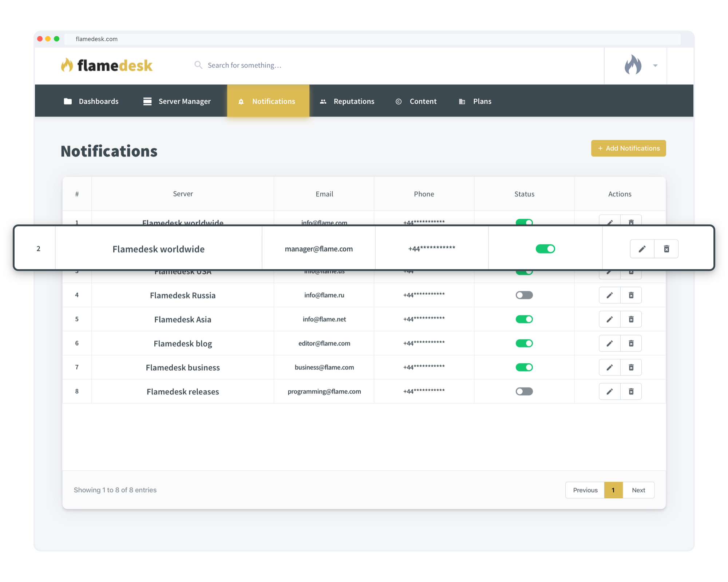Sort by the Phone column header
Viewport: 728px width, 582px height.
pyautogui.click(x=424, y=194)
